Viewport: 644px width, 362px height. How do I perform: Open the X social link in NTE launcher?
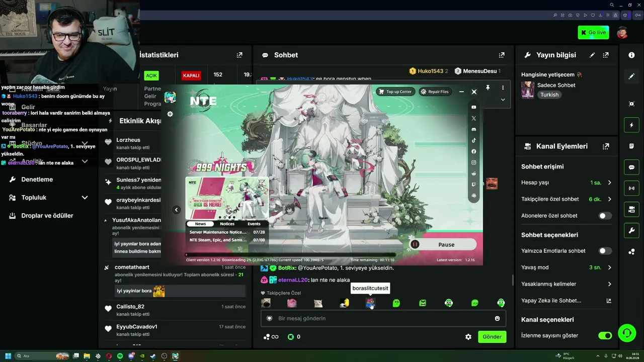[x=474, y=118]
